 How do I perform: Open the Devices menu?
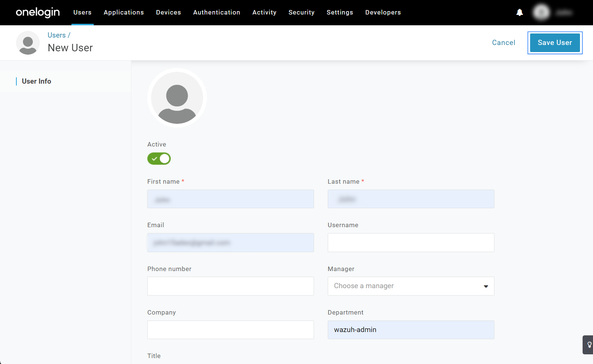tap(168, 12)
